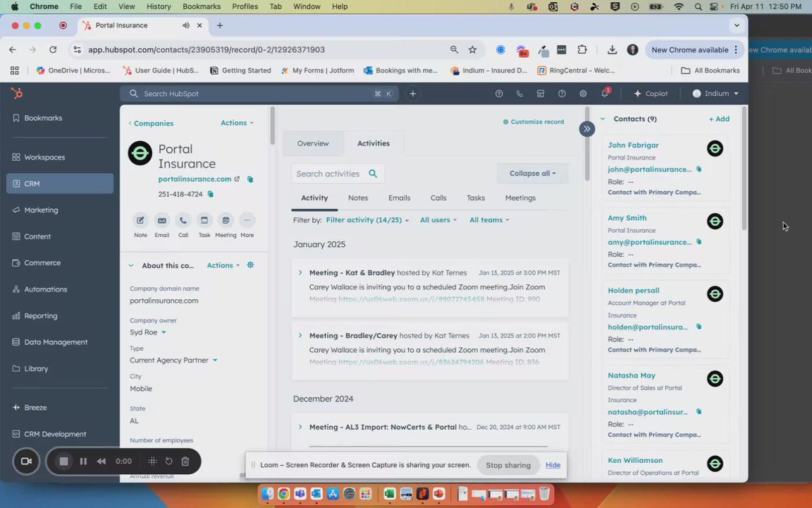Click the plus quick-create icon beside search
This screenshot has width=812, height=508.
[x=413, y=94]
